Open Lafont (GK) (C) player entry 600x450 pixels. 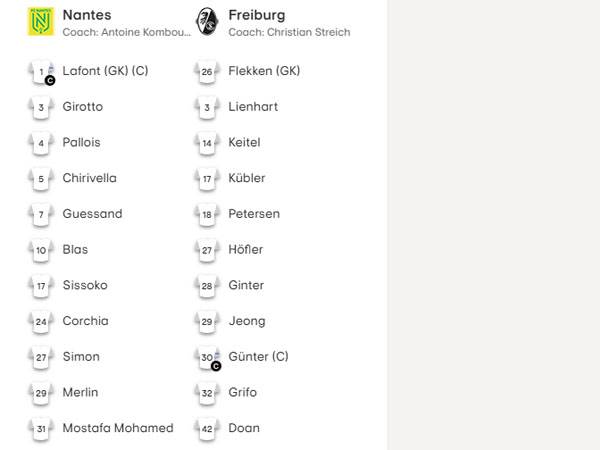tap(105, 71)
